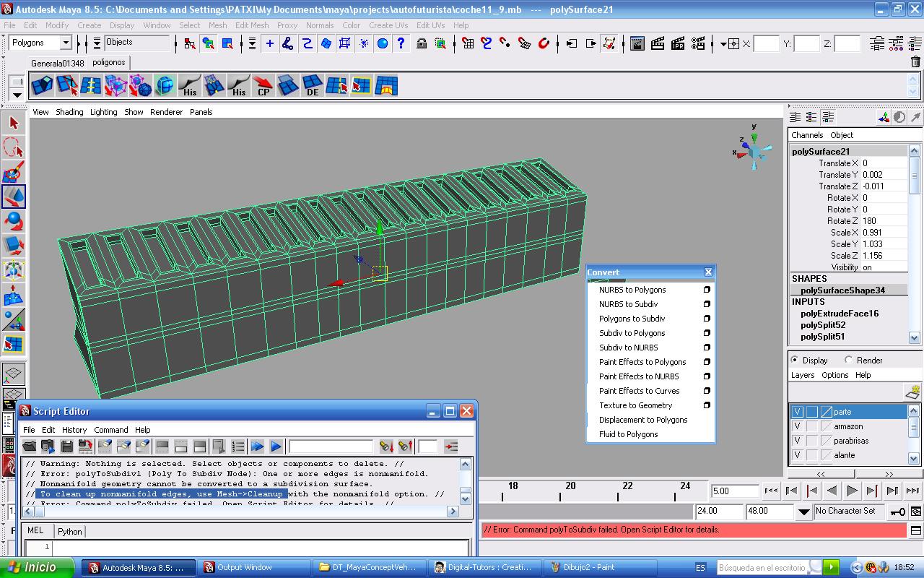Viewport: 924px width, 578px height.
Task: Click Execute in the Script Editor
Action: [276, 447]
